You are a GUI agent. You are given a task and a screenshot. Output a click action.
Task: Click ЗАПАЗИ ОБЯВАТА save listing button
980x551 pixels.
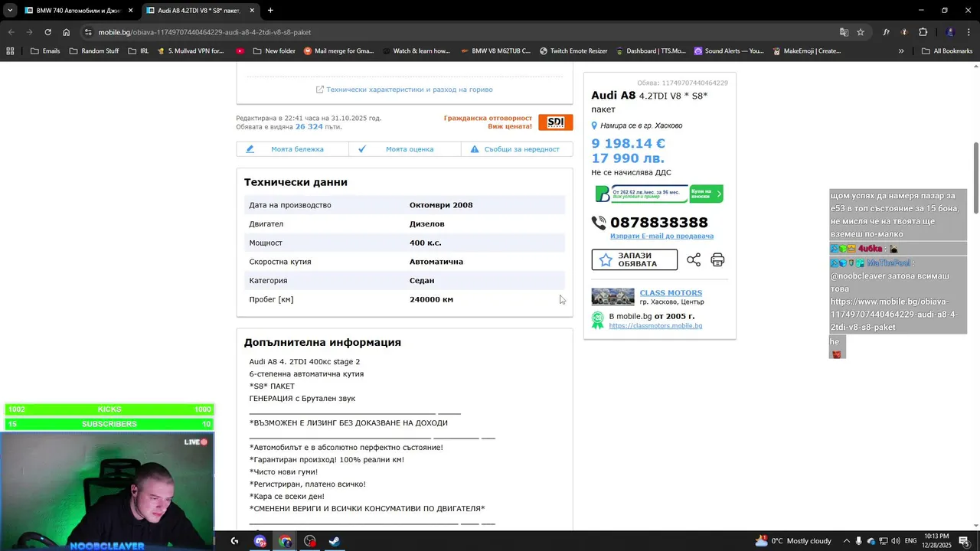click(x=635, y=259)
